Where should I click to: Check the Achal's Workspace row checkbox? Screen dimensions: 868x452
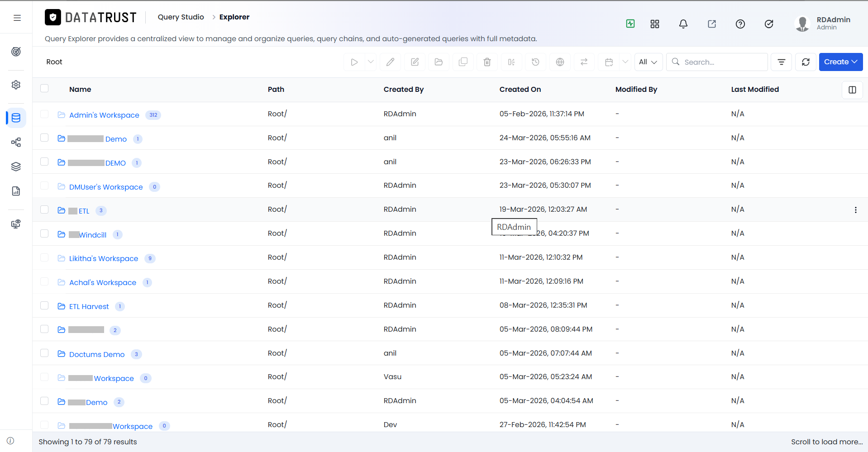[x=44, y=281]
